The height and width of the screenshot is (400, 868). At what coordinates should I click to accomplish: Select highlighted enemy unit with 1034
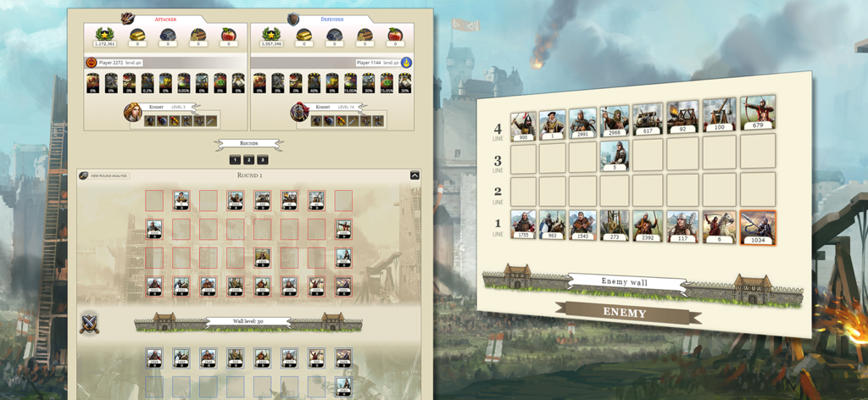pyautogui.click(x=758, y=228)
